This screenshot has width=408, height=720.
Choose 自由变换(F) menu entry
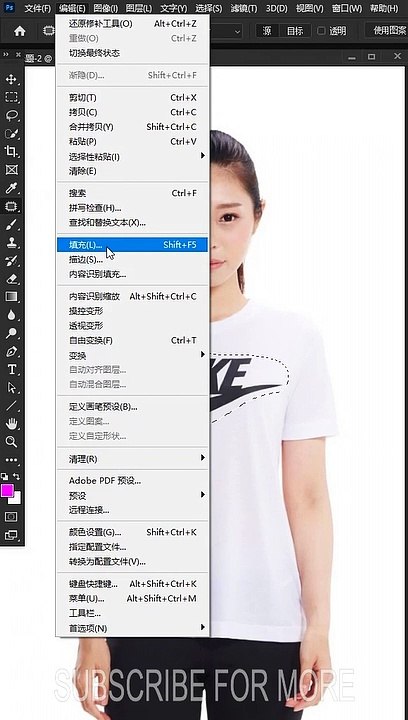[x=132, y=340]
